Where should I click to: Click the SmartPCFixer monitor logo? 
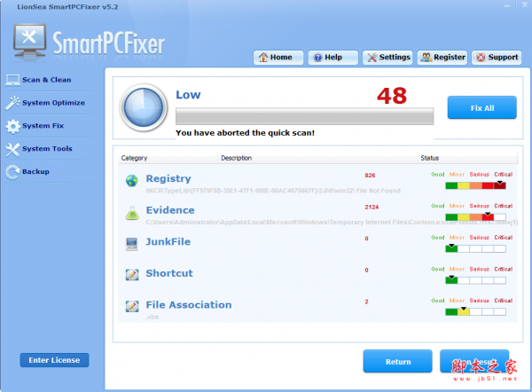tap(29, 42)
